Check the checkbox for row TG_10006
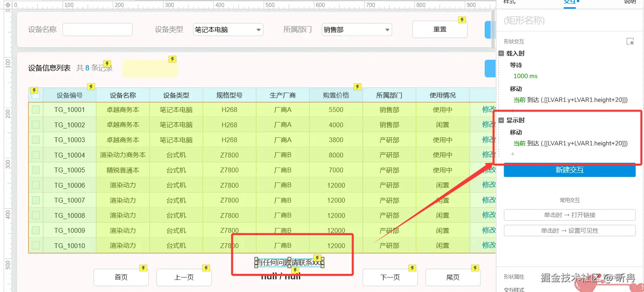 tap(36, 185)
